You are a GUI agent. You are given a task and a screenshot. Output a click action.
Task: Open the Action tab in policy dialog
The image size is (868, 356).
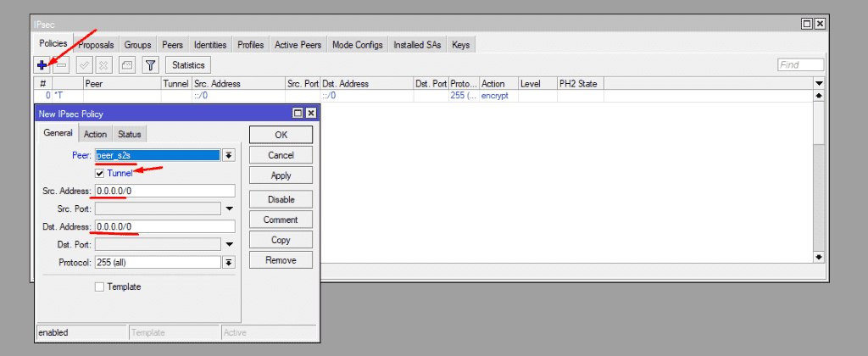(x=95, y=134)
